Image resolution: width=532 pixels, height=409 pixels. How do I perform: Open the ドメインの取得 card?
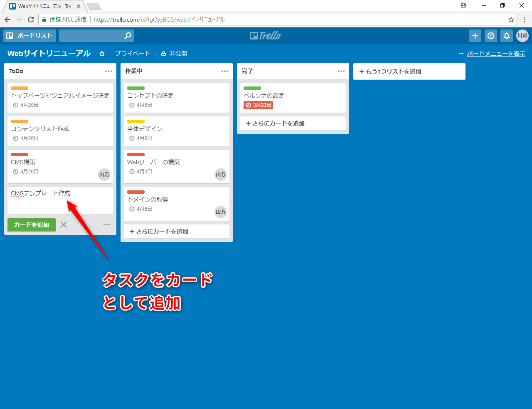177,204
